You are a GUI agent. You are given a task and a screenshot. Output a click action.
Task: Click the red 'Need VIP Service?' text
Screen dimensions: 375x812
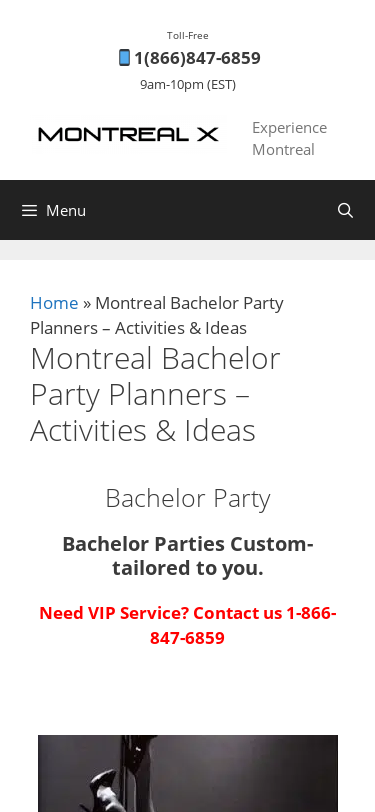click(x=114, y=613)
